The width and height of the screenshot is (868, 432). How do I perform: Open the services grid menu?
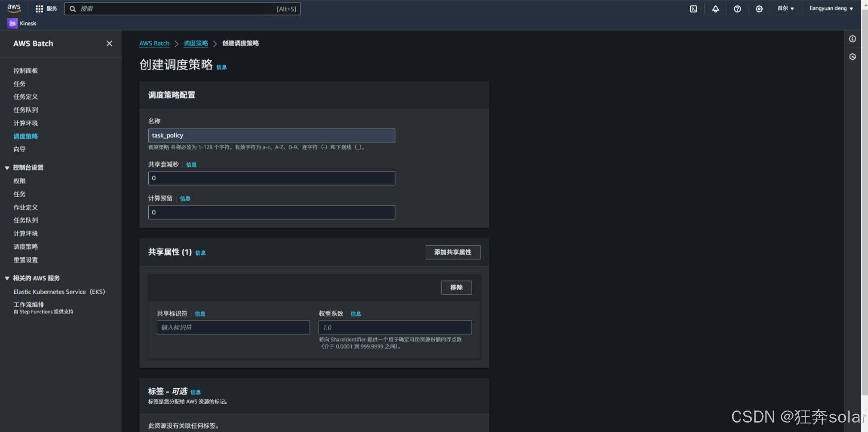coord(39,9)
